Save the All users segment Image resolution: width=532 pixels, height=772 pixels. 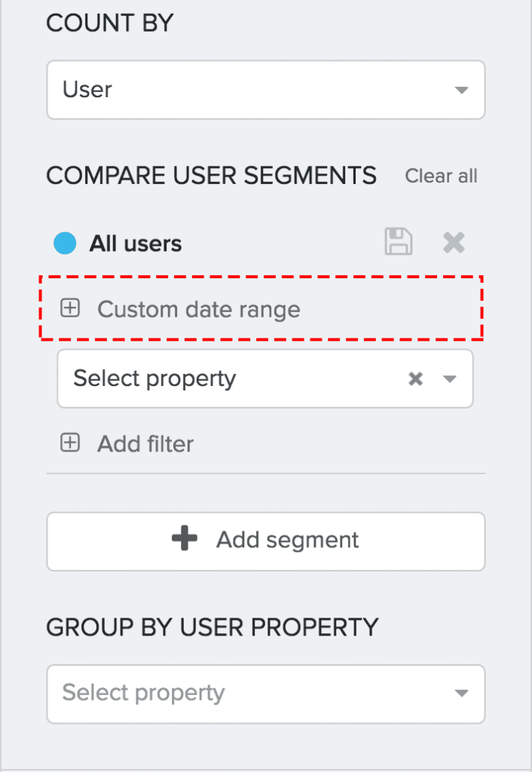pyautogui.click(x=399, y=243)
